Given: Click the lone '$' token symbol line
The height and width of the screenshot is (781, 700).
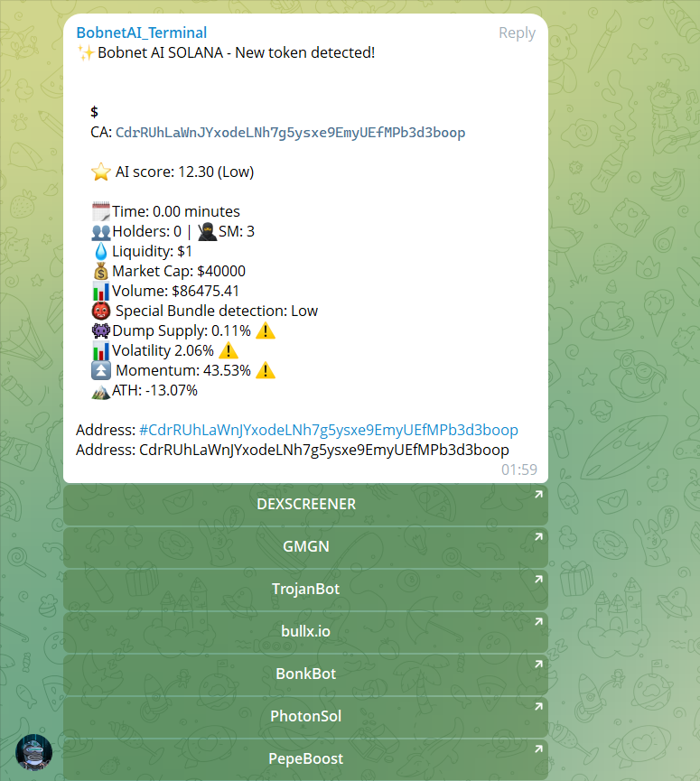Looking at the screenshot, I should pos(94,112).
